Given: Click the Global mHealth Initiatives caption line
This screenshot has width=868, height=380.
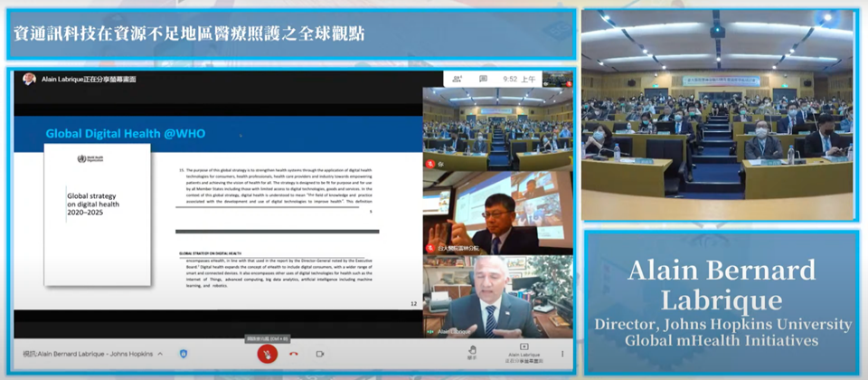Looking at the screenshot, I should point(722,340).
